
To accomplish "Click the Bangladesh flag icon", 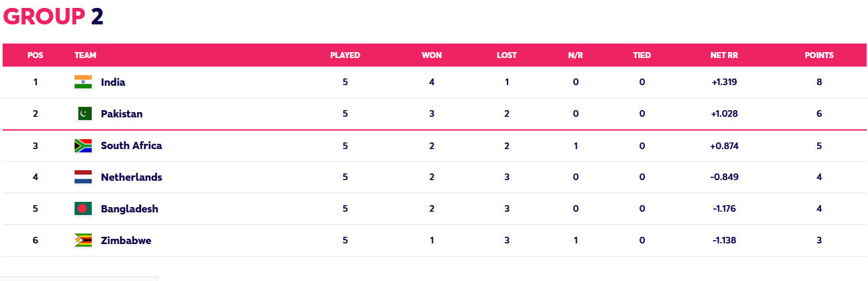I will tap(83, 208).
